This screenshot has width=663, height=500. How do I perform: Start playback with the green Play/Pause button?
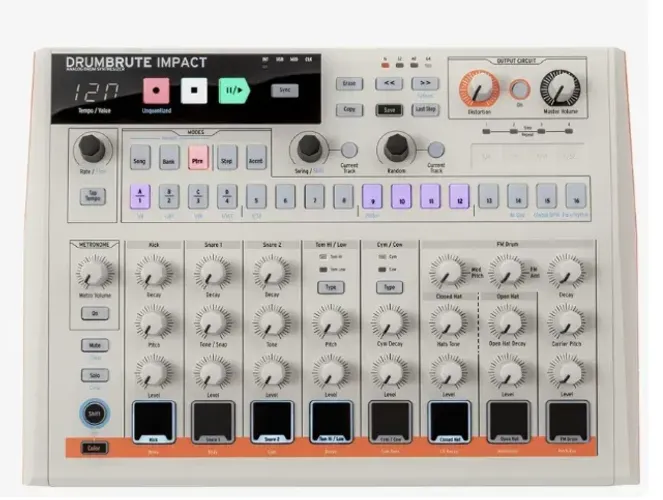(234, 90)
